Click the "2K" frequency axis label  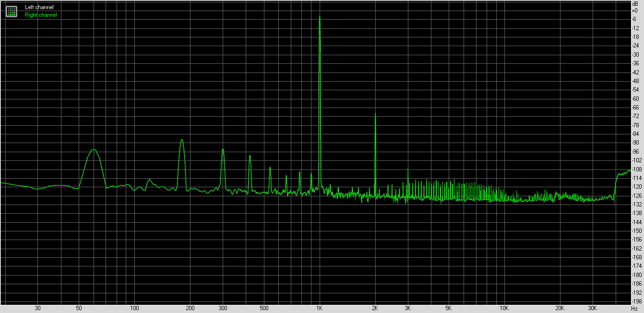[x=375, y=308]
